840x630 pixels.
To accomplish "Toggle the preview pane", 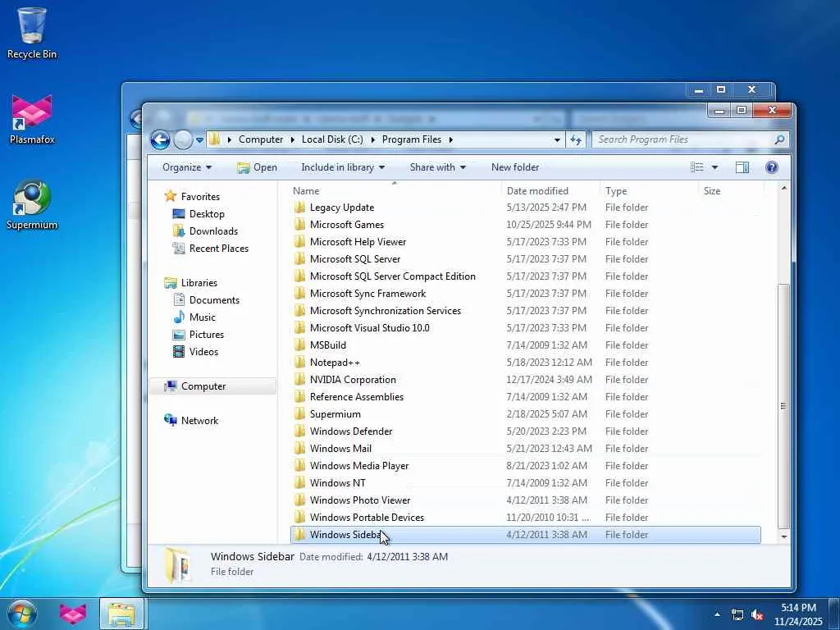I will pyautogui.click(x=742, y=167).
